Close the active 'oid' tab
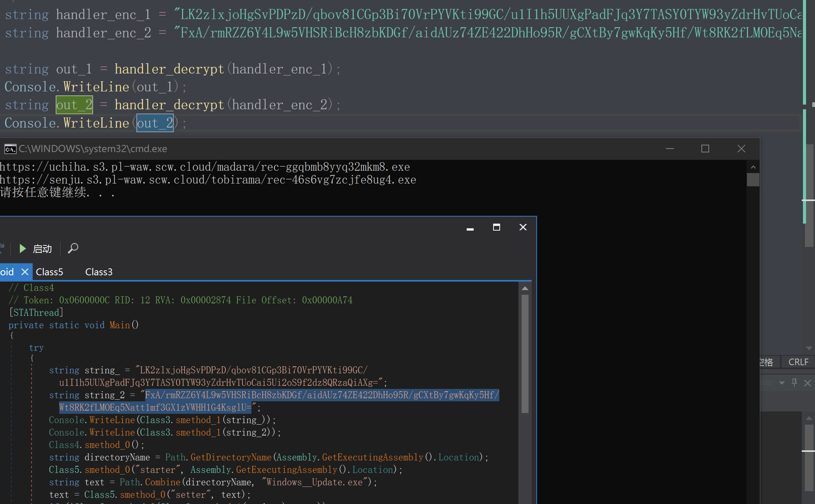 (25, 272)
